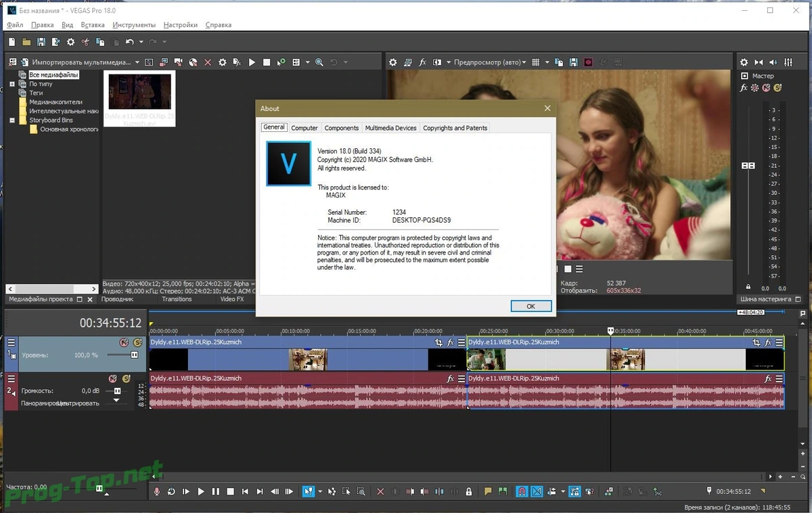Stop playback in the transport bar
The width and height of the screenshot is (812, 513).
click(231, 491)
